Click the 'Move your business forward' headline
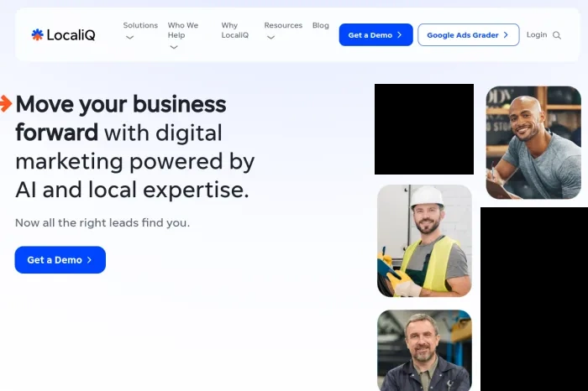588x391 pixels. tap(121, 118)
